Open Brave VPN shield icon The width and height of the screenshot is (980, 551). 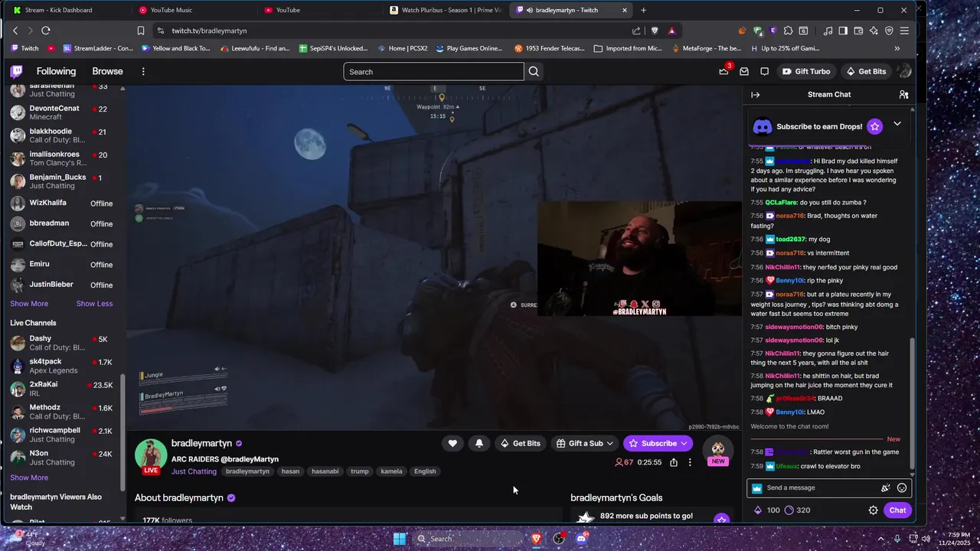coord(889,31)
